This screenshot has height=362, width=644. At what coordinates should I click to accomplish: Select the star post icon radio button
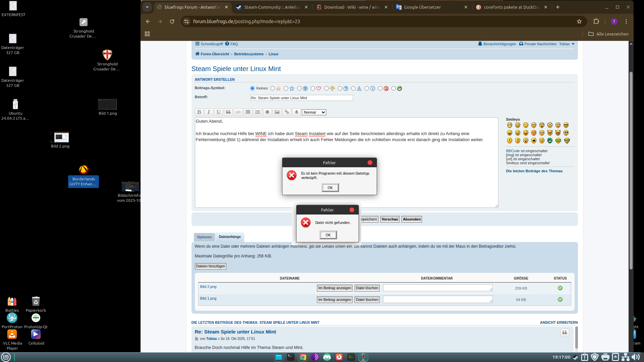tap(286, 88)
